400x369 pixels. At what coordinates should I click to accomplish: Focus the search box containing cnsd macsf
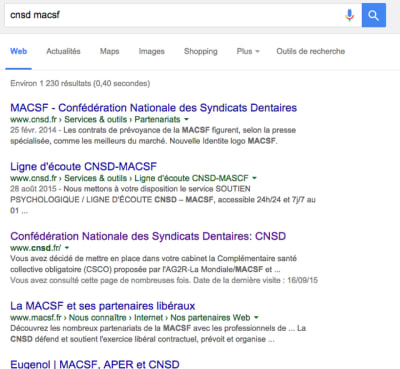coord(183,15)
